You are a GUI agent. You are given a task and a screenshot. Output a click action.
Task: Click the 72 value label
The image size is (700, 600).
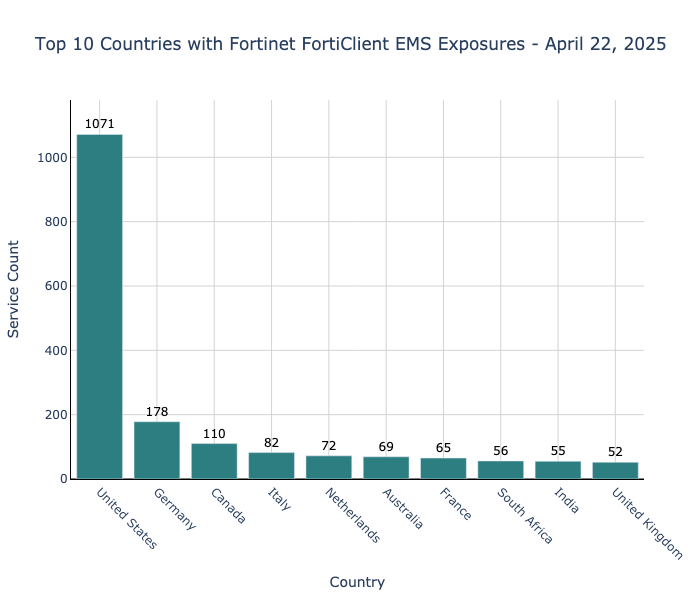click(329, 446)
